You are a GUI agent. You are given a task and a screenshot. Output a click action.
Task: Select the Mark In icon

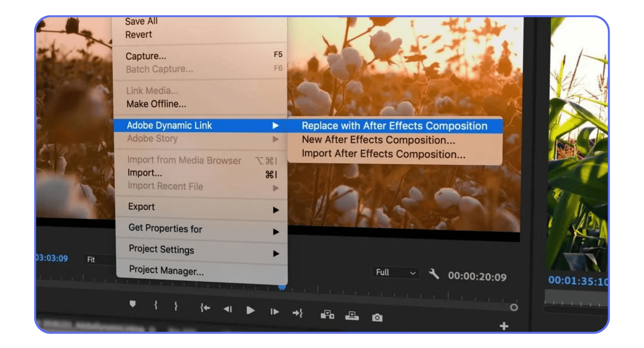click(x=155, y=305)
